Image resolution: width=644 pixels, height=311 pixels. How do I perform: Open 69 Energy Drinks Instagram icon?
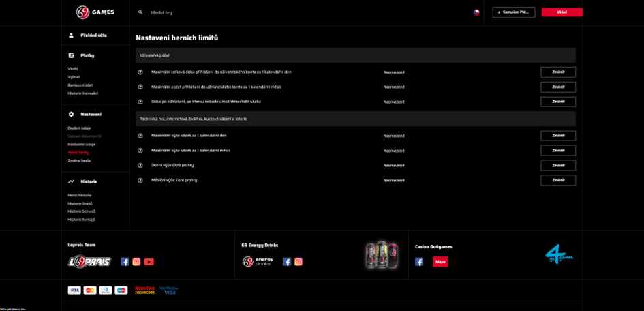[x=298, y=262]
